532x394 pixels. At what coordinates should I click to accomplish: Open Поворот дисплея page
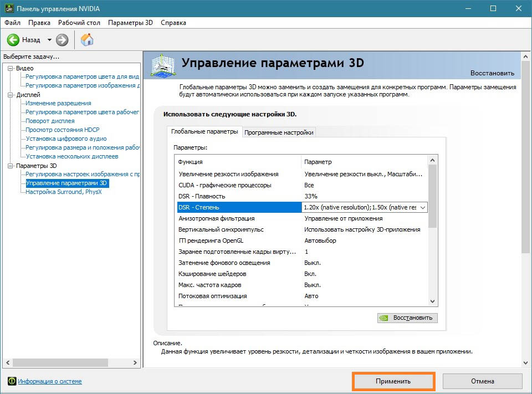point(50,121)
